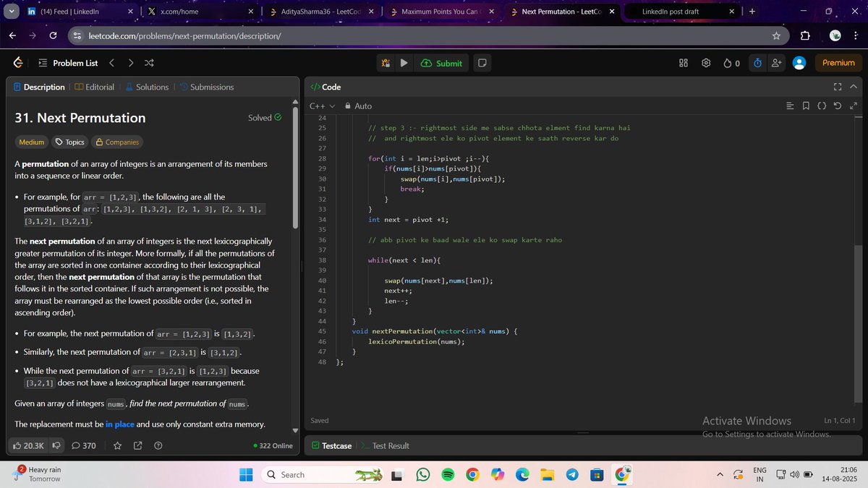Dislike the problem thumbs down
This screenshot has height=488, width=868.
click(x=56, y=446)
